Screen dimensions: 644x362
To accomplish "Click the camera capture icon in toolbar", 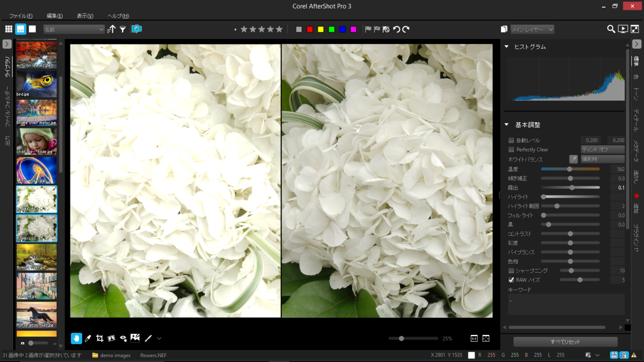I will point(137,29).
